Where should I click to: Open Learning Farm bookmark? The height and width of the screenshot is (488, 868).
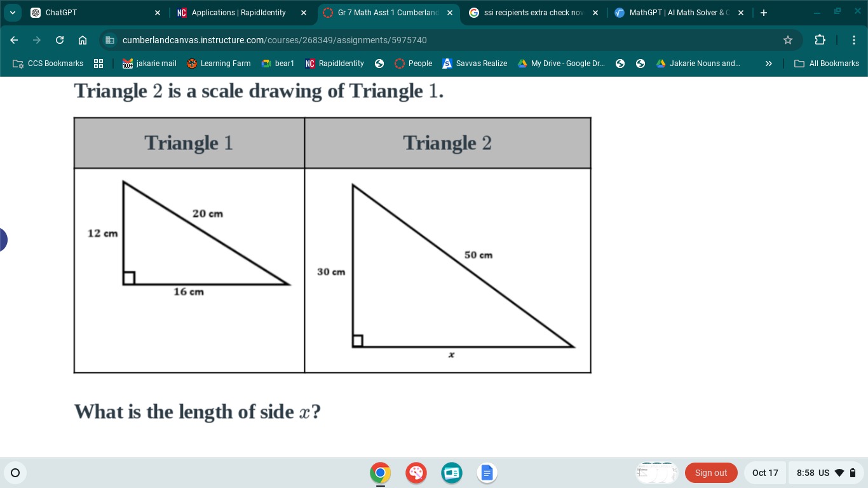click(x=219, y=64)
